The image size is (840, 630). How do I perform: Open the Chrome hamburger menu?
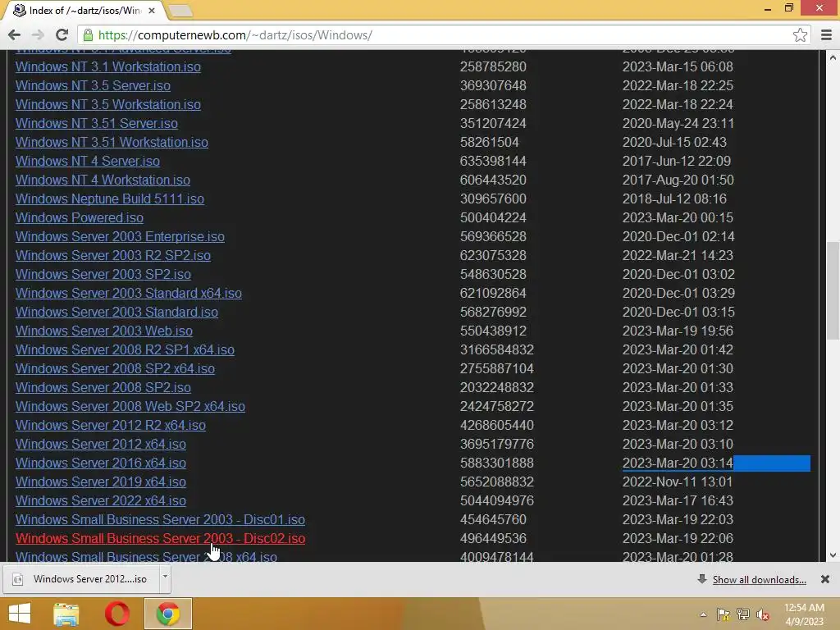826,34
